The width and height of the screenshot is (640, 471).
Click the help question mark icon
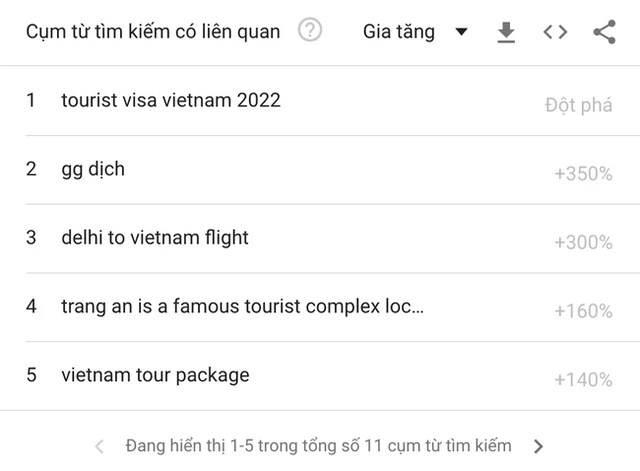click(x=310, y=32)
